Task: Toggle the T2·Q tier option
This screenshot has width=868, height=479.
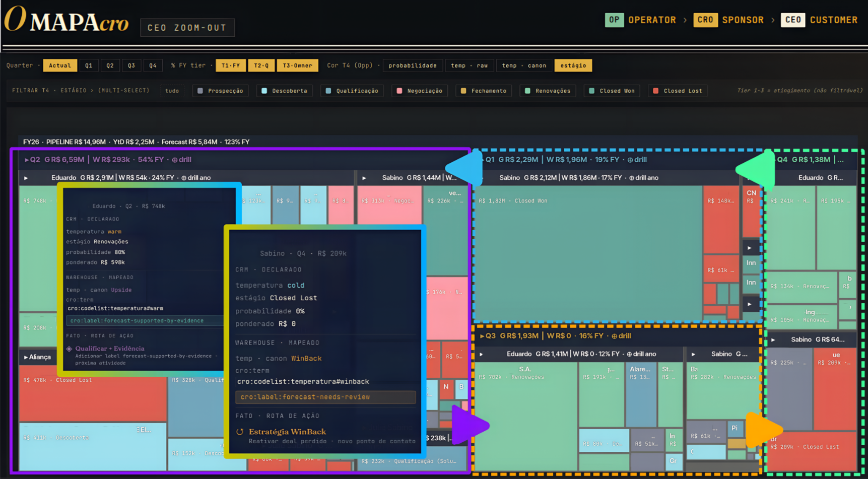Action: (x=261, y=65)
